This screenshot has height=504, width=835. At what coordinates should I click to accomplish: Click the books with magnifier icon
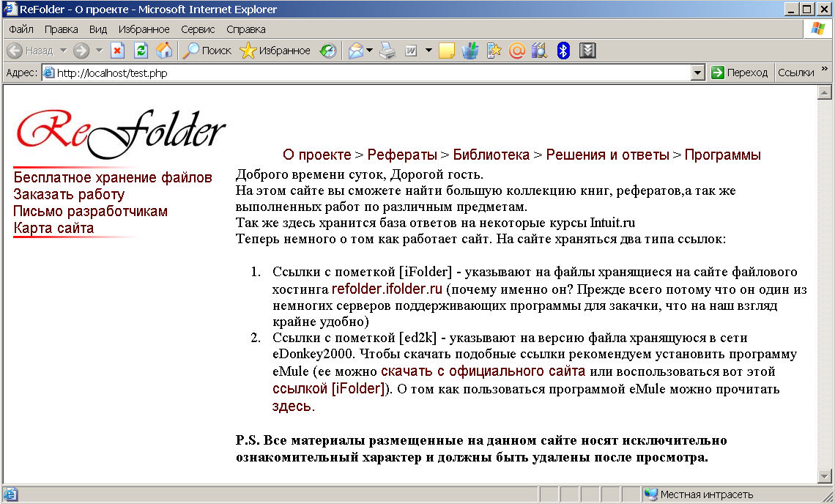[x=539, y=51]
